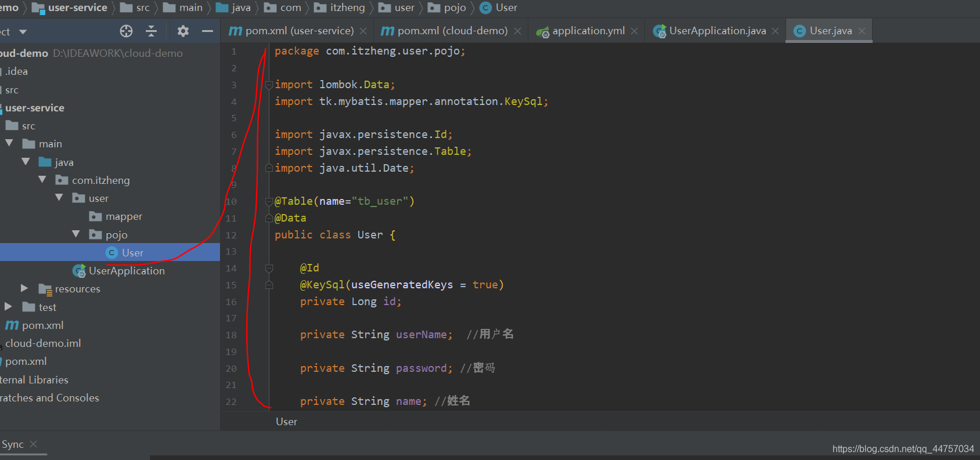Close the application.yml tab
The height and width of the screenshot is (460, 980).
[634, 31]
